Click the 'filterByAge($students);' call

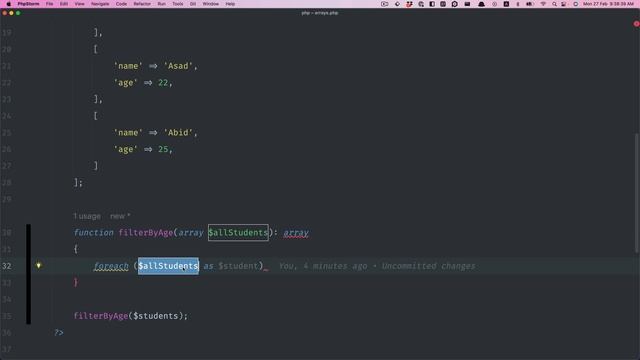(x=131, y=316)
